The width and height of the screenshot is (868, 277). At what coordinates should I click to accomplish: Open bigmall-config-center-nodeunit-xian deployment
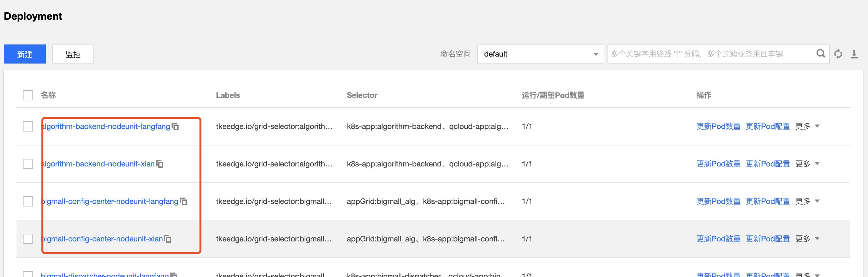point(102,239)
